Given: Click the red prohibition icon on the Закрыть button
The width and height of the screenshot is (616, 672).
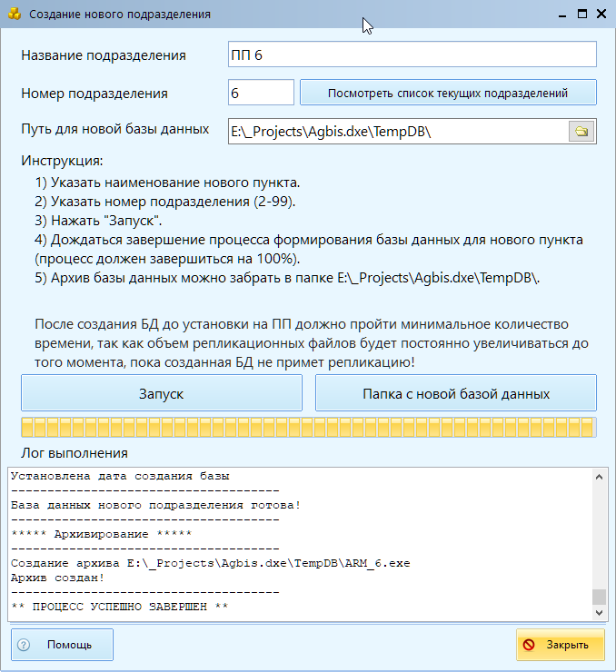Looking at the screenshot, I should pyautogui.click(x=529, y=645).
